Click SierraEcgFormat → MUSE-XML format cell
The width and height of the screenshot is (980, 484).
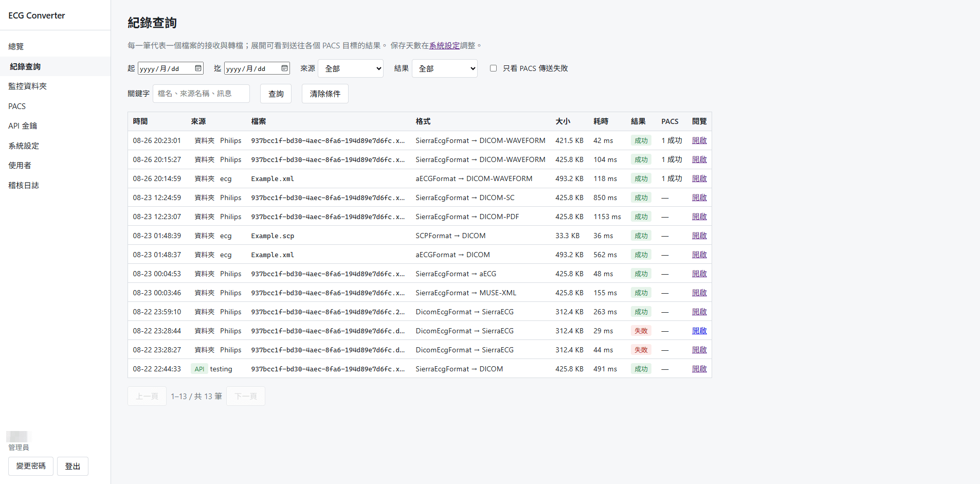pyautogui.click(x=466, y=293)
